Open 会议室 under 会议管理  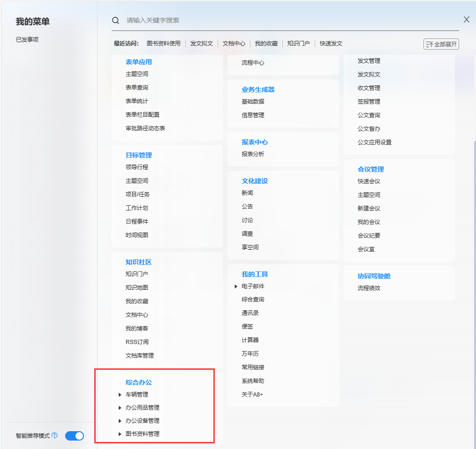click(x=366, y=249)
